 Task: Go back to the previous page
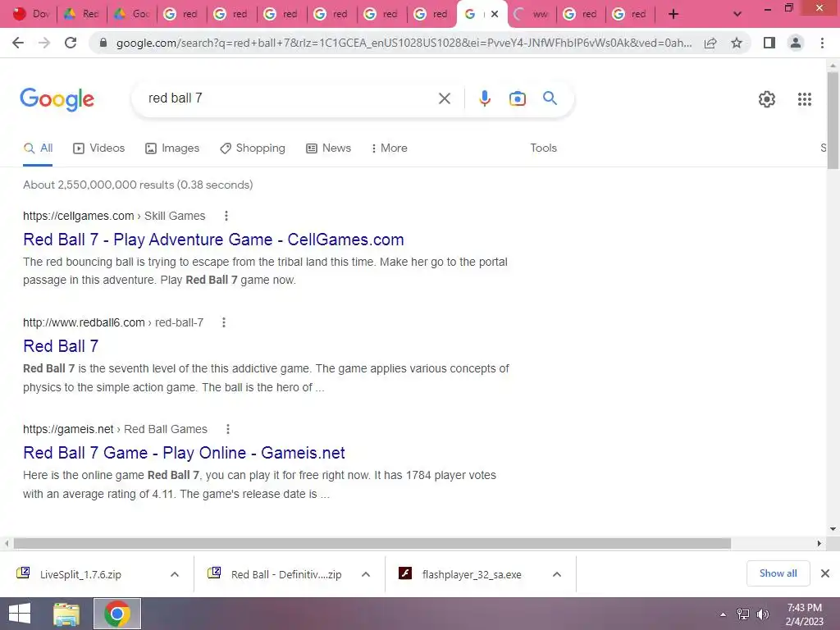tap(18, 43)
